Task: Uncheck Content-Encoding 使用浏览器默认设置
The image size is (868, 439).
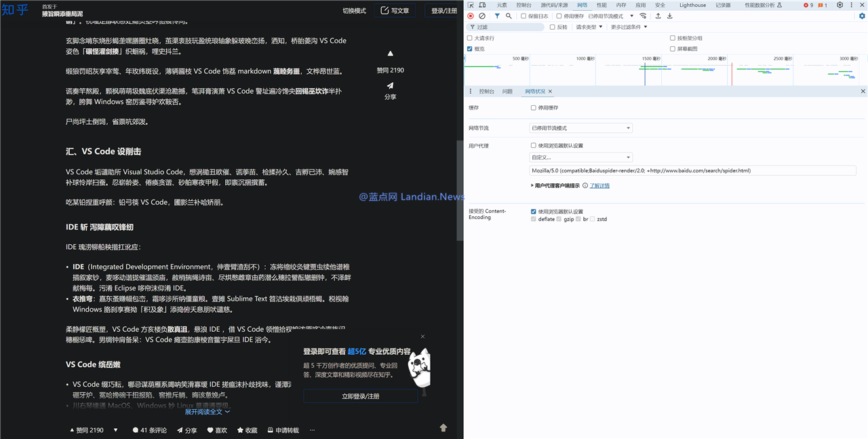Action: point(533,212)
